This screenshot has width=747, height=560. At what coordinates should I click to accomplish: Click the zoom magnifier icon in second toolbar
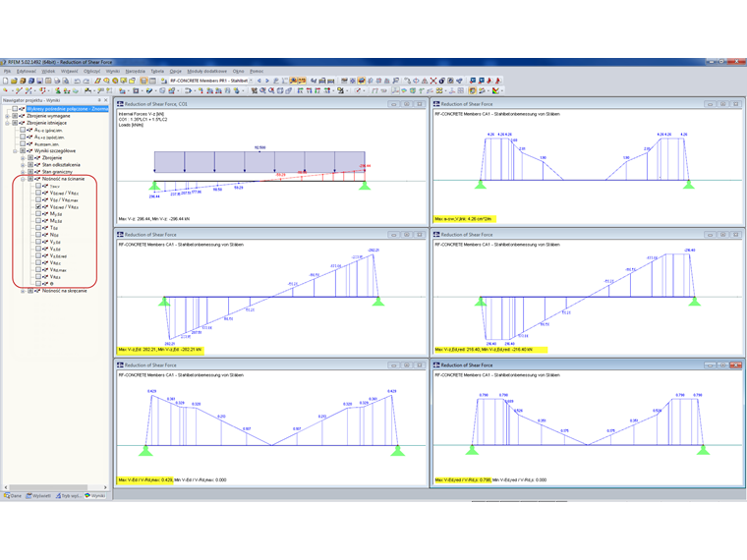coord(262,90)
